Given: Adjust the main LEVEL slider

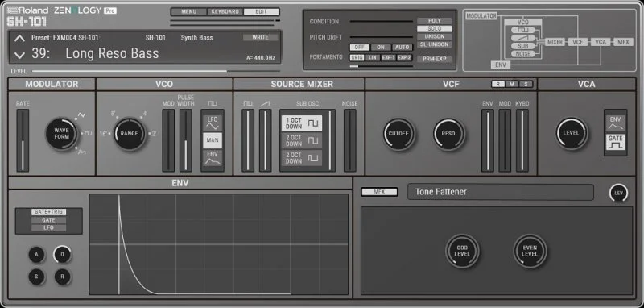Looking at the screenshot, I should (x=156, y=71).
